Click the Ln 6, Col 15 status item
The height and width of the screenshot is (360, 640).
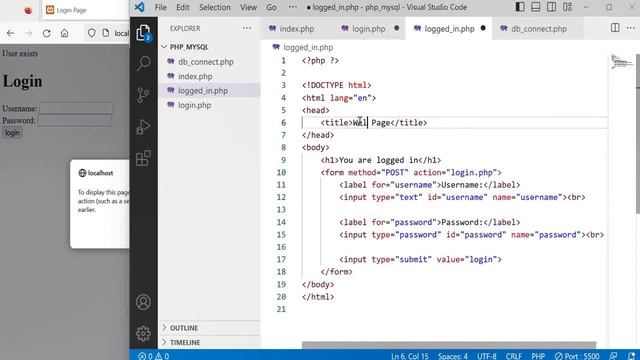pos(409,356)
